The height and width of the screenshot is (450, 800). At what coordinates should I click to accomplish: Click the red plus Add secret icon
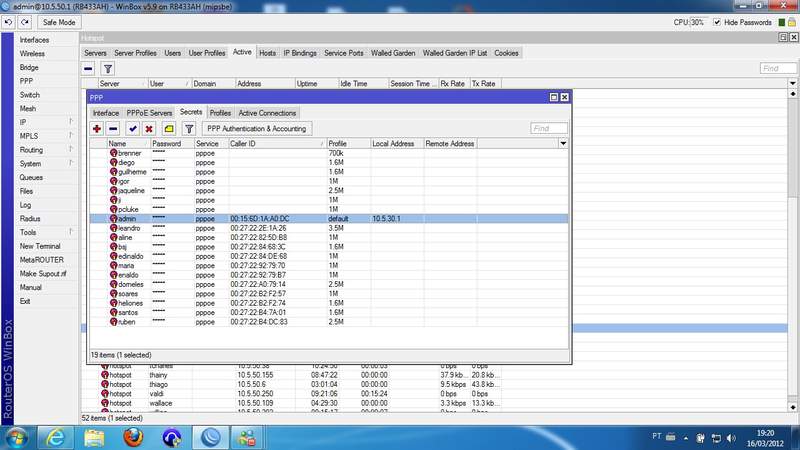click(x=97, y=129)
